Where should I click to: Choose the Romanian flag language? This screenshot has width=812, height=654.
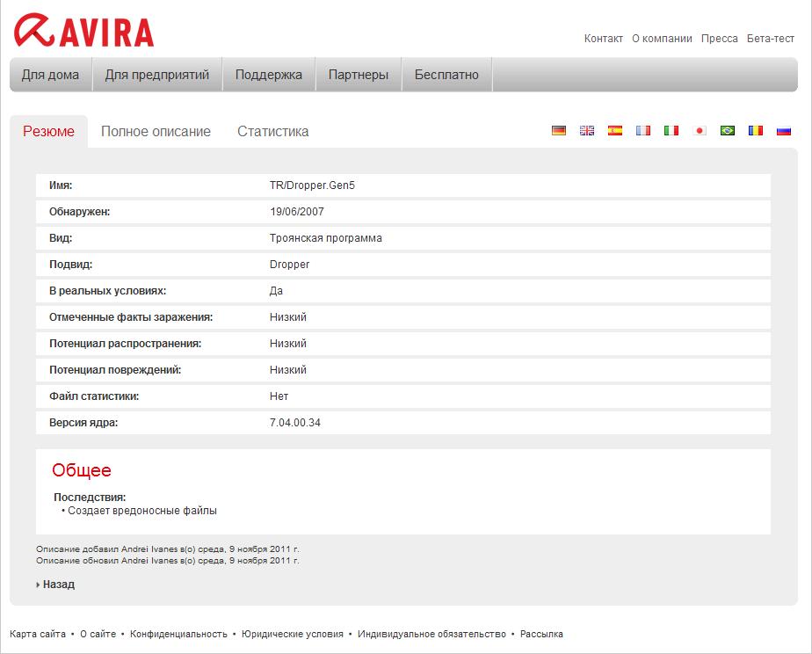coord(756,131)
